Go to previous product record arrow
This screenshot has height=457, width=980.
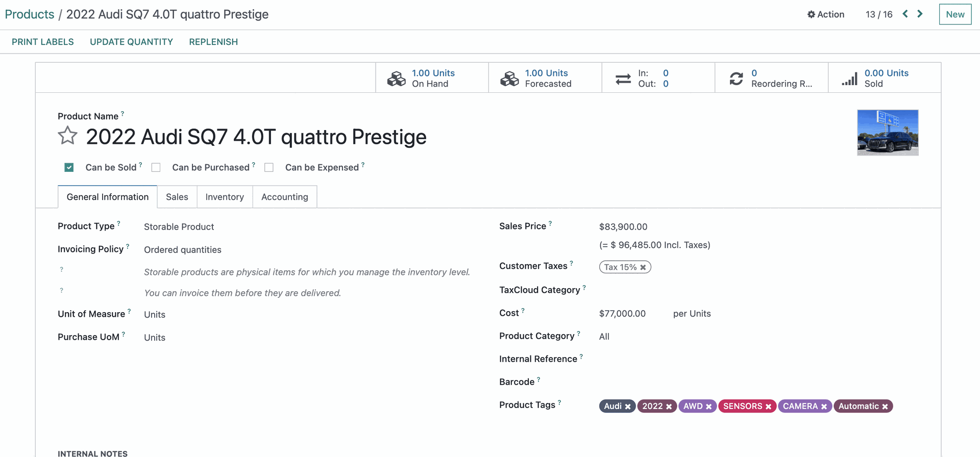pos(905,14)
